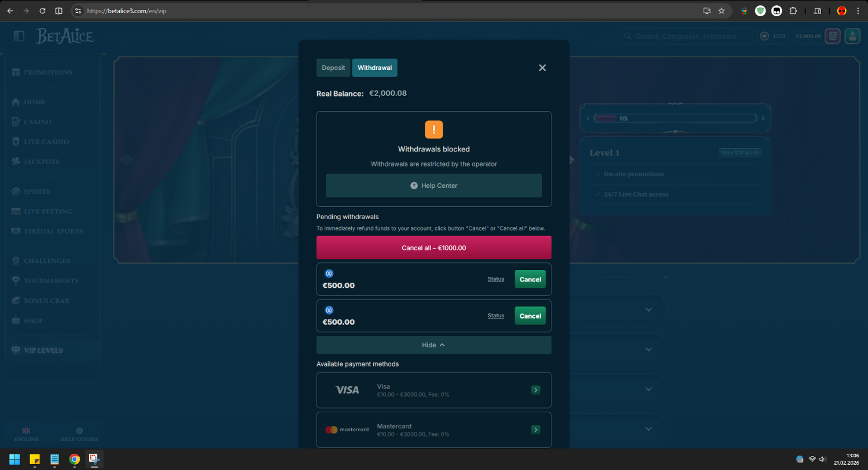Click the orange warning exclamation icon
The image size is (868, 470).
433,129
